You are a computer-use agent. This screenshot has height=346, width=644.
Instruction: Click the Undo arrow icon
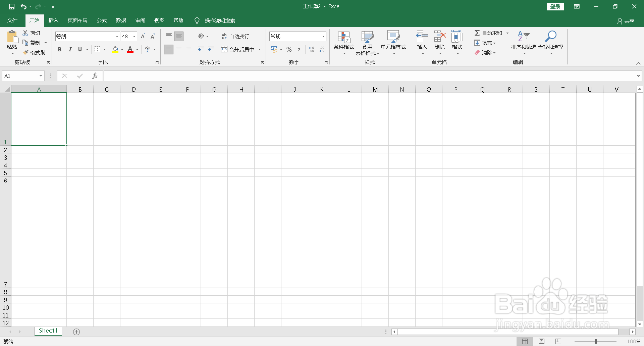tap(23, 6)
